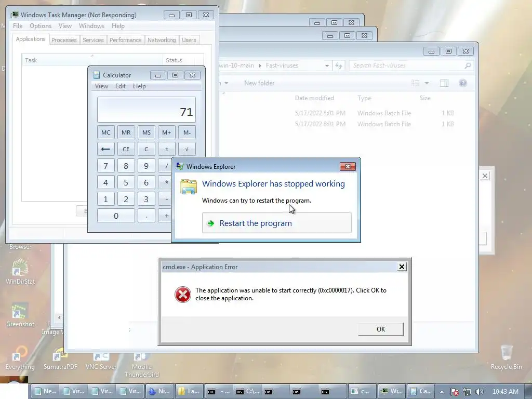Switch to Calculator taskbar button
532x399 pixels.
421,391
